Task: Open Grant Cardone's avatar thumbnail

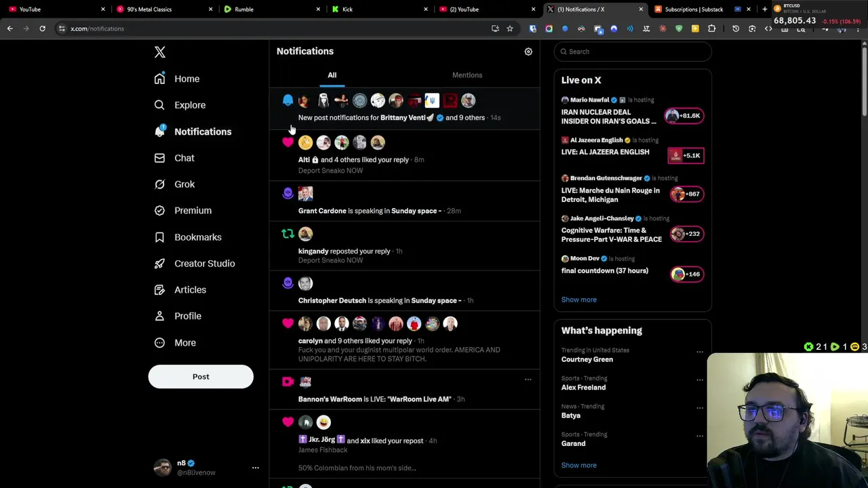Action: [306, 194]
